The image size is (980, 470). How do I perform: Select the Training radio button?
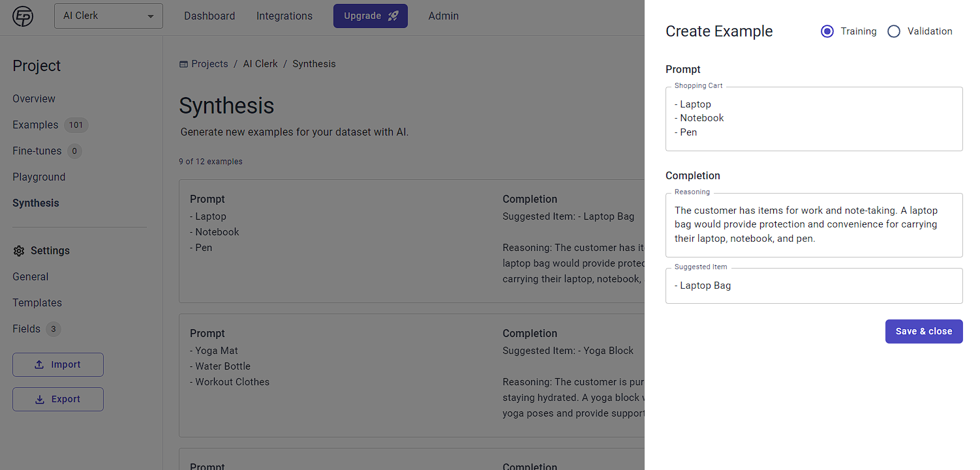pos(827,31)
